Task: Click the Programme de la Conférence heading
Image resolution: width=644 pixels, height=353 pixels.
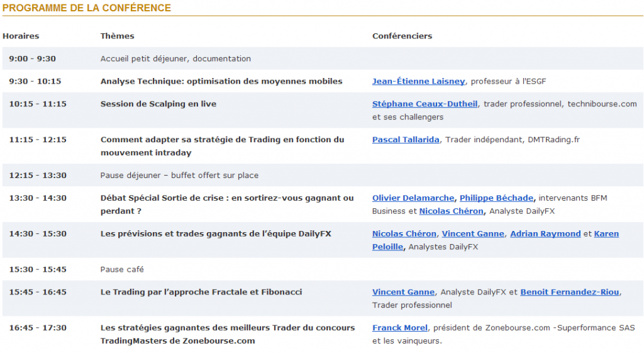Action: (x=87, y=8)
